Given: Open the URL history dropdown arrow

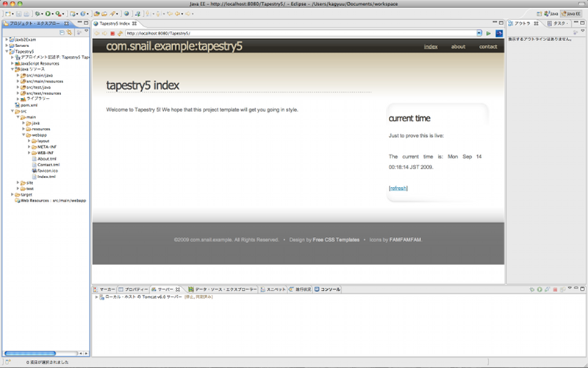Looking at the screenshot, I should pyautogui.click(x=481, y=33).
